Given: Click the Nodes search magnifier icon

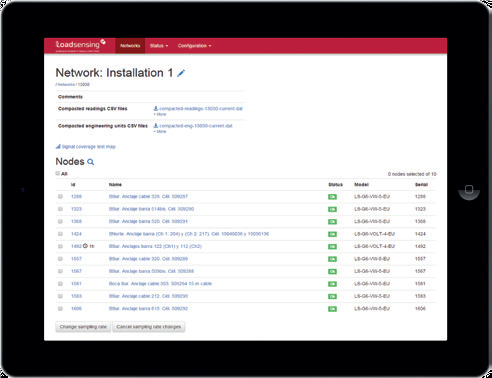Looking at the screenshot, I should (90, 162).
